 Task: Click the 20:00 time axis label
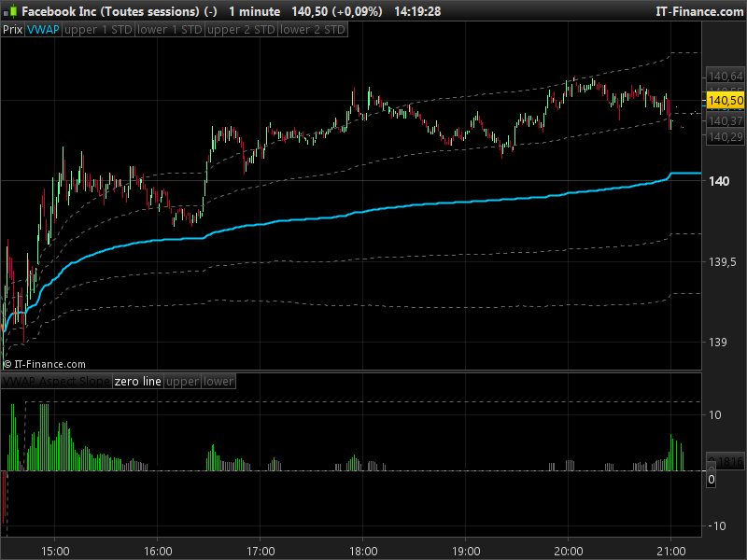569,552
